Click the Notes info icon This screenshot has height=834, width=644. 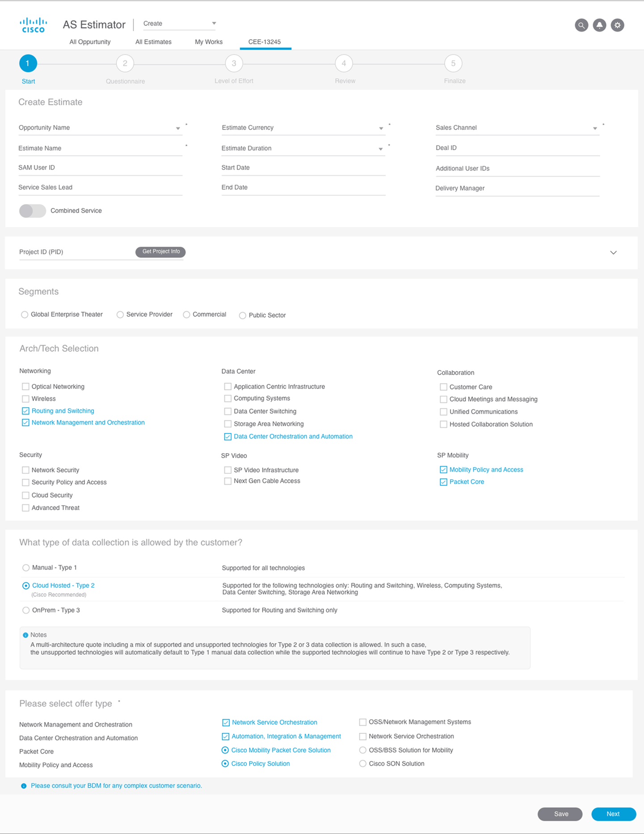[25, 635]
